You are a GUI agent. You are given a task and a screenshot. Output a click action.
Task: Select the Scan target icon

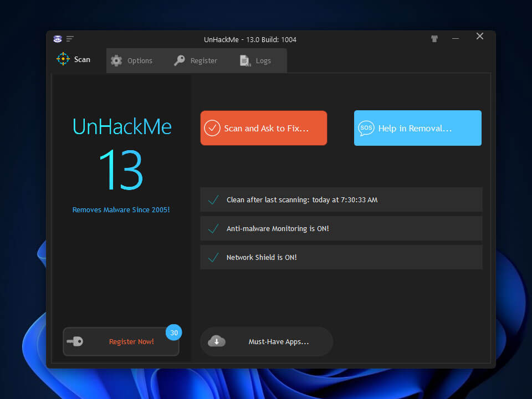pyautogui.click(x=63, y=59)
